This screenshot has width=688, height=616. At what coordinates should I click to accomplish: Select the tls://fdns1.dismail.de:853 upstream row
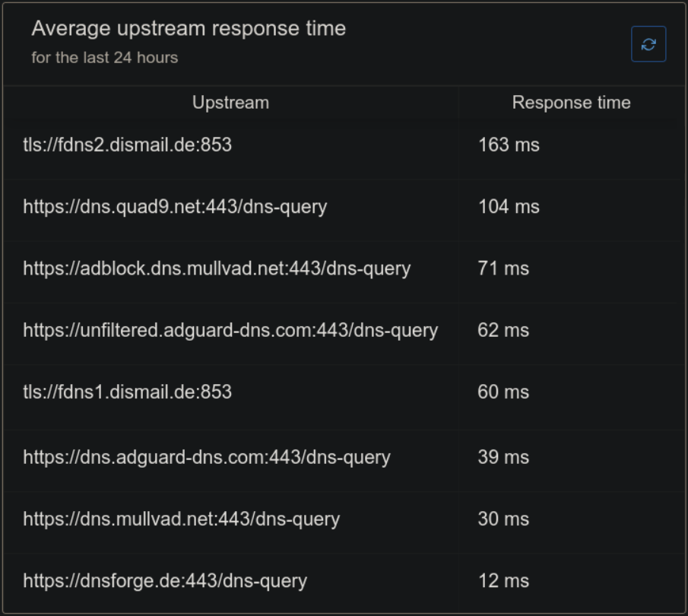point(128,392)
